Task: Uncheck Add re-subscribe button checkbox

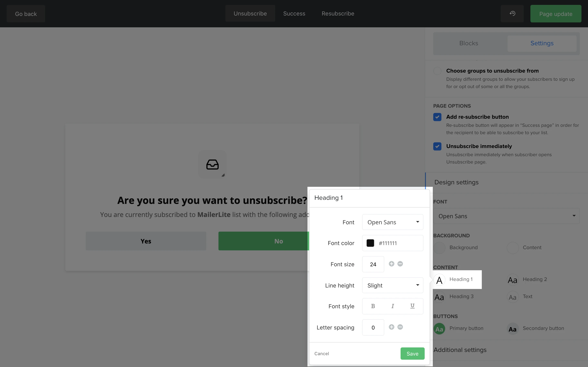Action: coord(437,117)
